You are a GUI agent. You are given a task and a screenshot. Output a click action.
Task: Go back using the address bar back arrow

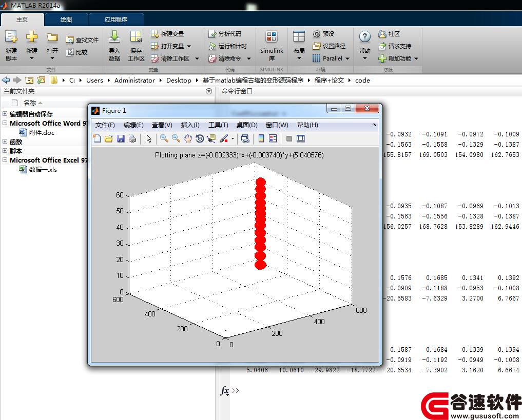coord(6,80)
